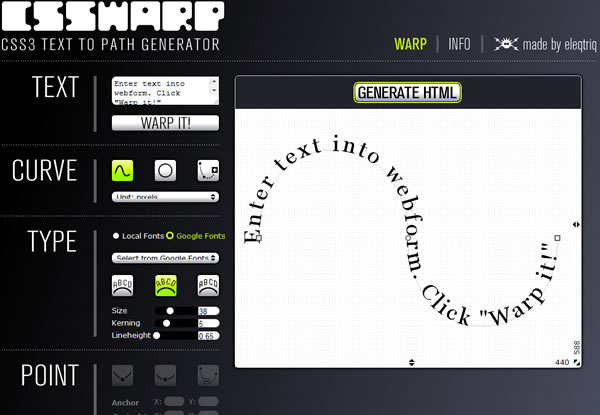Click the CSSWARP logo

coord(112,16)
